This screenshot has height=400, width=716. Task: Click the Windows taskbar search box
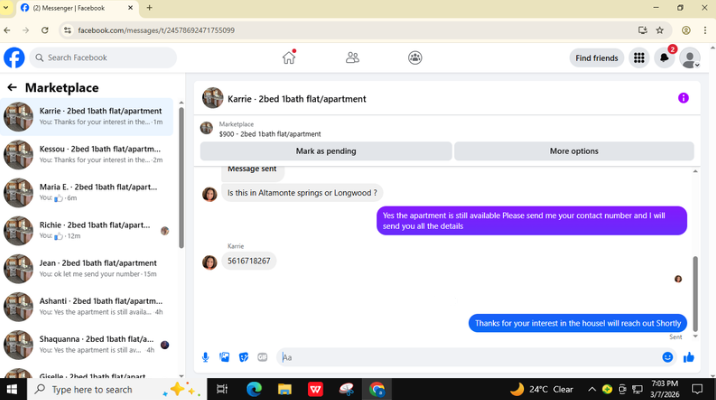tap(117, 389)
